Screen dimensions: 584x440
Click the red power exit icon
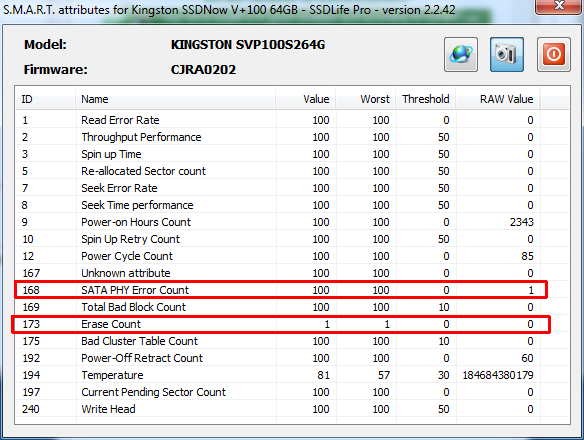click(x=553, y=54)
